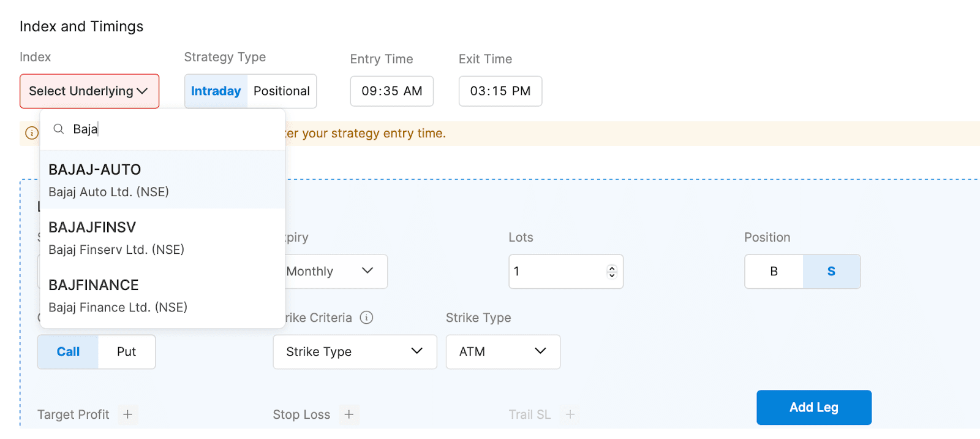The height and width of the screenshot is (439, 980).
Task: Select Put instead of Call
Action: click(126, 351)
